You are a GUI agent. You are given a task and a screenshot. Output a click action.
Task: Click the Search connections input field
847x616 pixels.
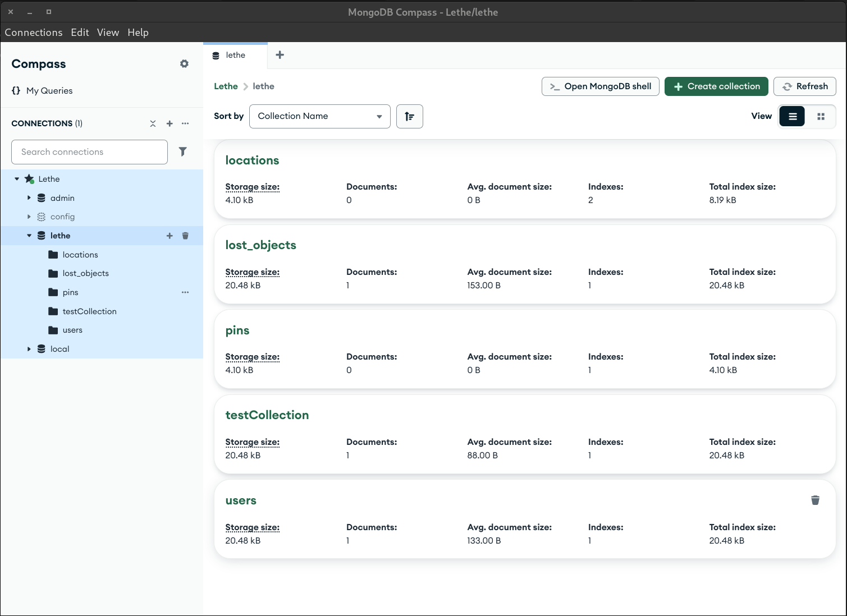(x=89, y=152)
